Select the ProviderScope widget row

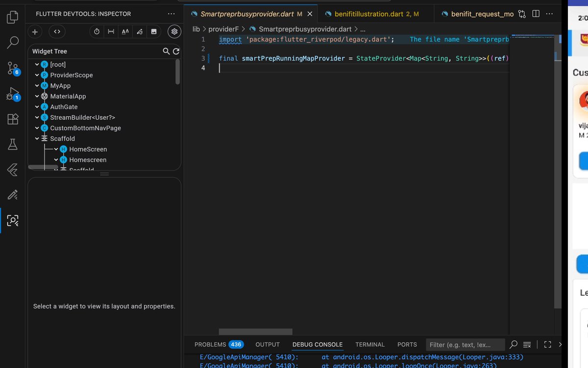tap(71, 75)
